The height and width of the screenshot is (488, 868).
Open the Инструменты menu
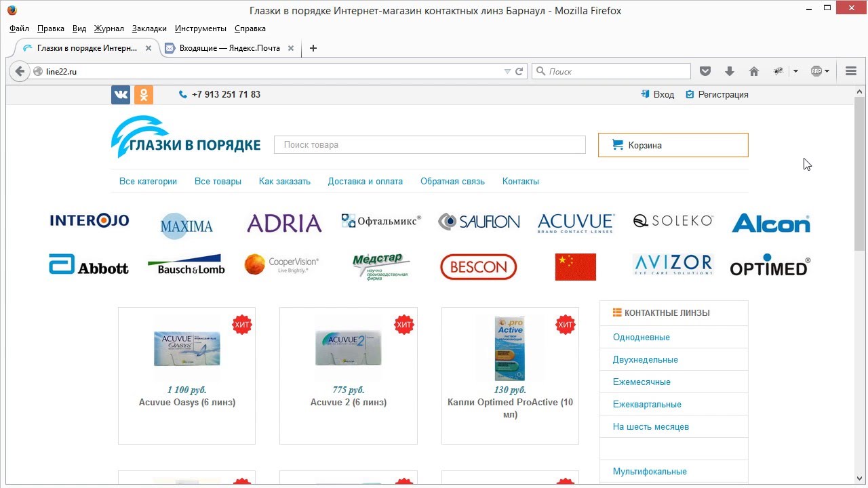tap(201, 28)
